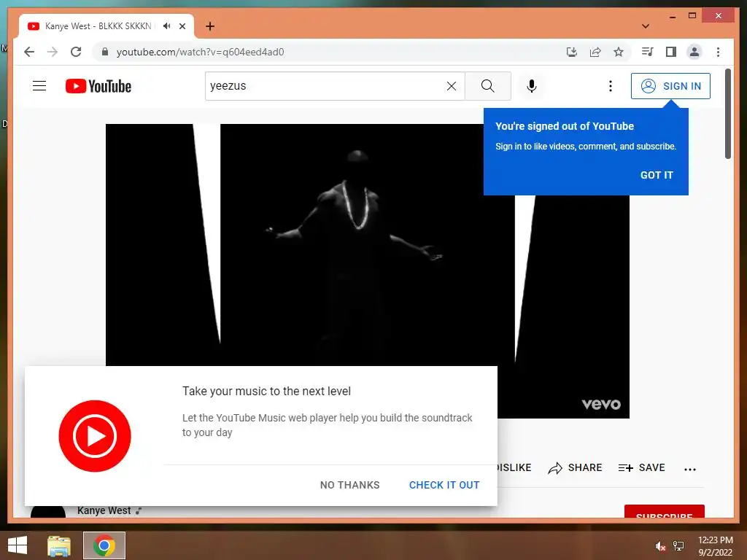Click Chrome icon in taskbar
This screenshot has height=560, width=747.
(104, 545)
